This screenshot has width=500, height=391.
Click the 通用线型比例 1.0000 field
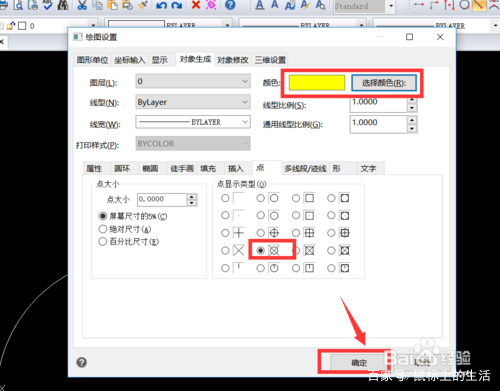click(378, 124)
